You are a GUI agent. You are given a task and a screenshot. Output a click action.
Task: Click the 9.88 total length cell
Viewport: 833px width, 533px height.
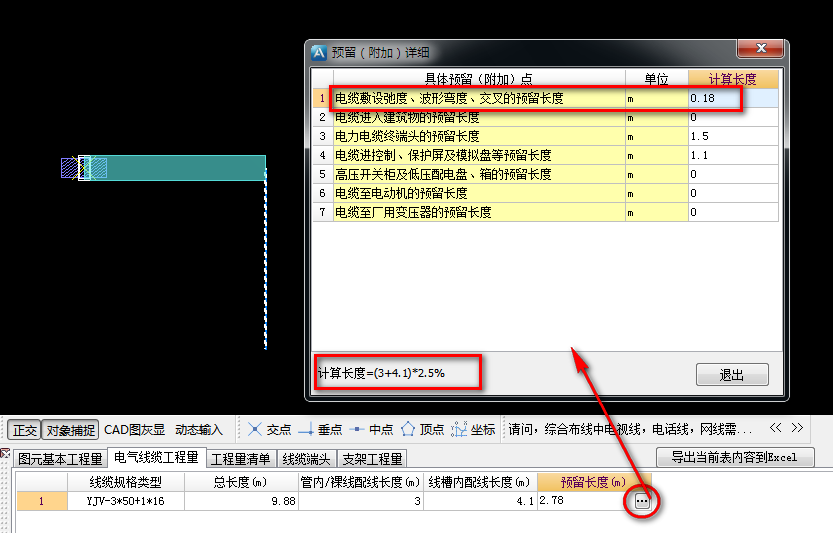pos(241,501)
